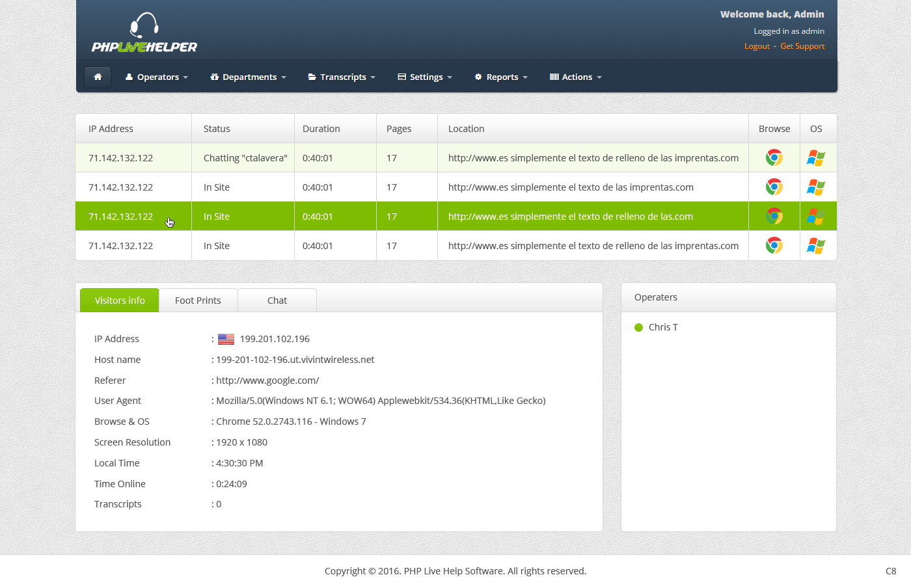Click Chrome icon in the highlighted green row

click(x=774, y=216)
